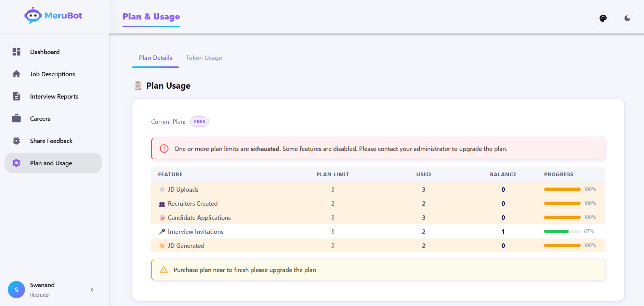The height and width of the screenshot is (306, 644).
Task: Click the JD Generated sparkle icon
Action: [162, 246]
